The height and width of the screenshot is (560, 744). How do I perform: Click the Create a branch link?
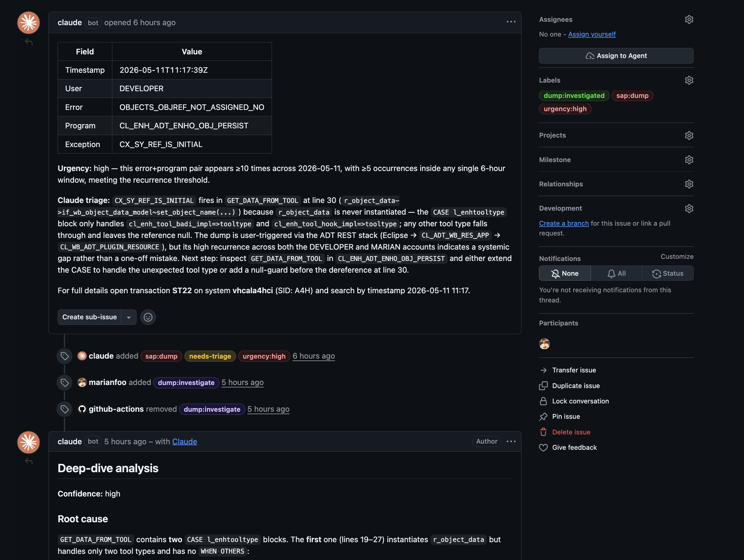tap(564, 223)
